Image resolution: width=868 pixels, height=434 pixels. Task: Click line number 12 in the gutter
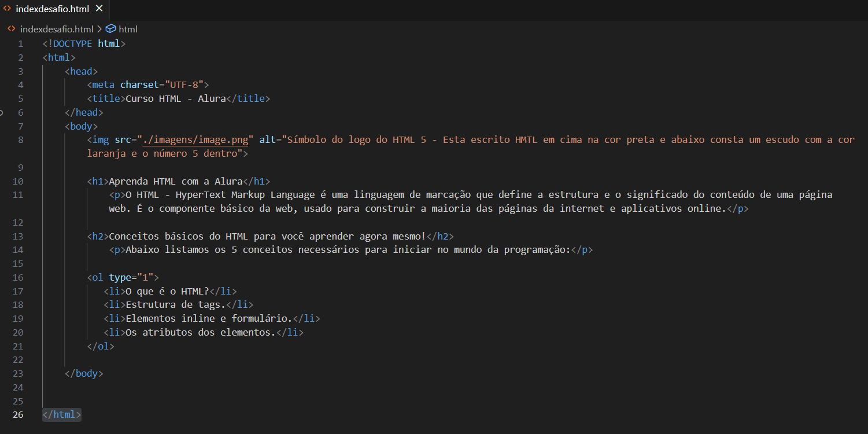18,223
